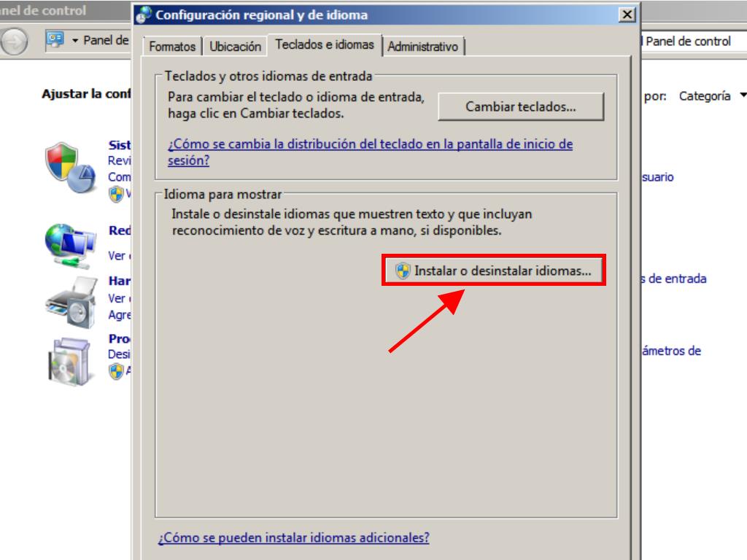Open the link about installing additional languages
The width and height of the screenshot is (747, 560).
[293, 538]
